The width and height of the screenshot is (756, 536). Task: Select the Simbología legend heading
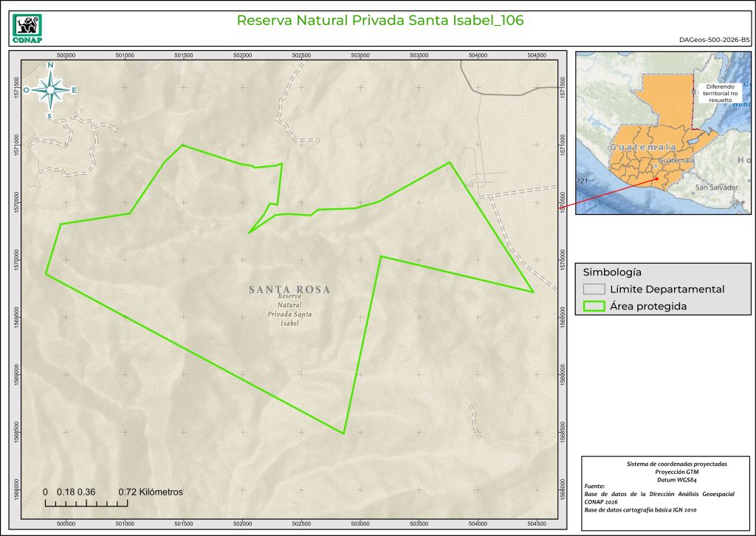(x=612, y=272)
